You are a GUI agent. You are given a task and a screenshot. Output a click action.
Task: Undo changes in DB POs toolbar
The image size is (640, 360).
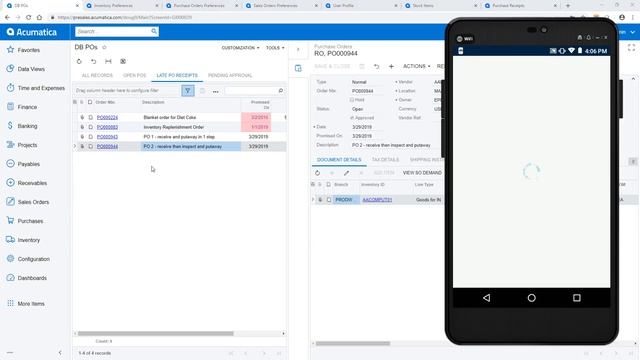click(x=93, y=61)
